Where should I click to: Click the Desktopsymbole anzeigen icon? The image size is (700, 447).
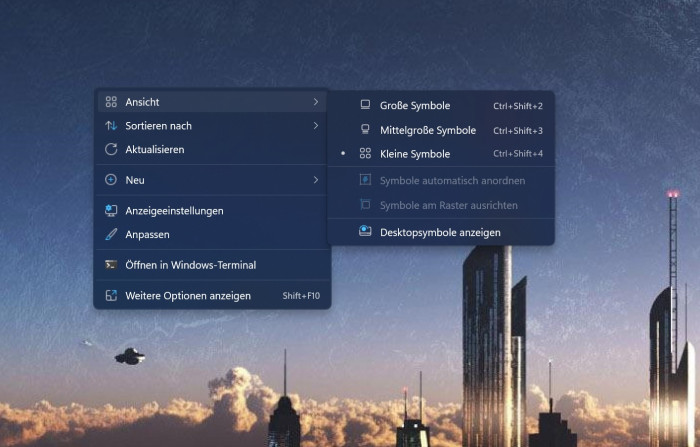pos(365,231)
